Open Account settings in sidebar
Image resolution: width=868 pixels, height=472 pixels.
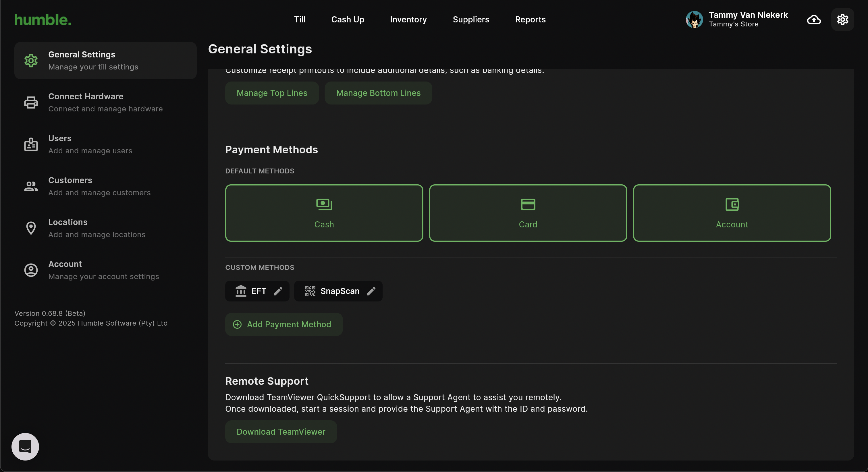pos(105,270)
